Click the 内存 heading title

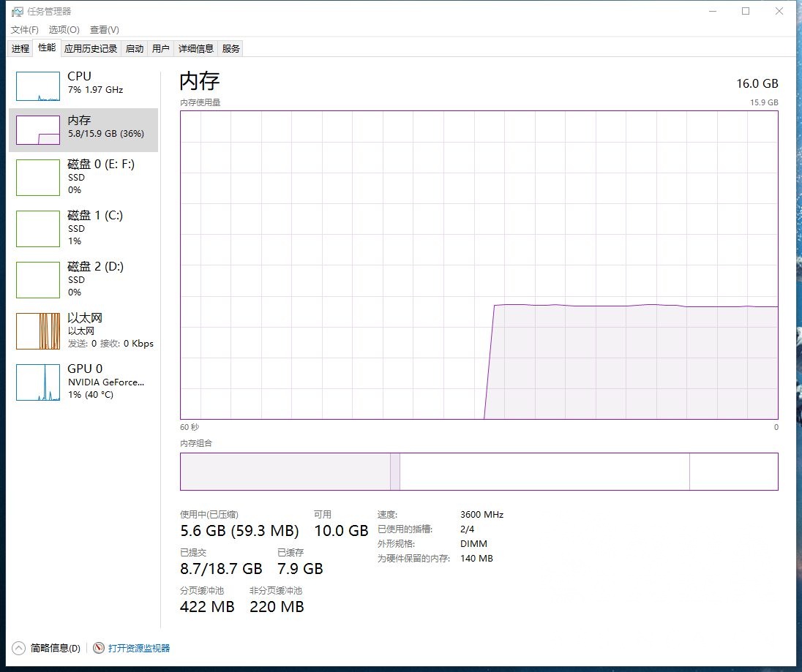point(200,80)
